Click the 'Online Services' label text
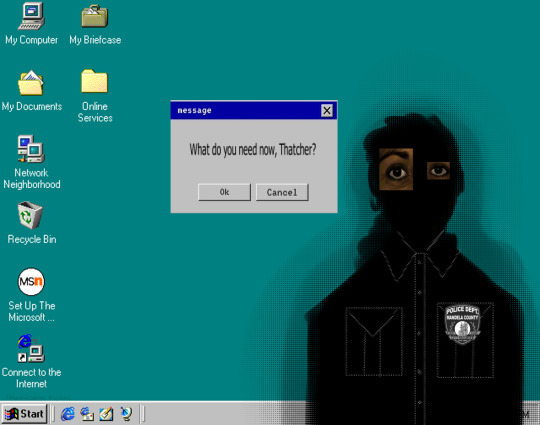 [95, 112]
